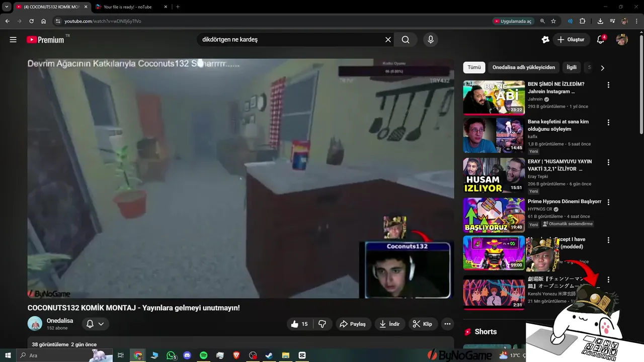
Task: Select Onedalisa adlı yükleyiciden chip
Action: 524,67
